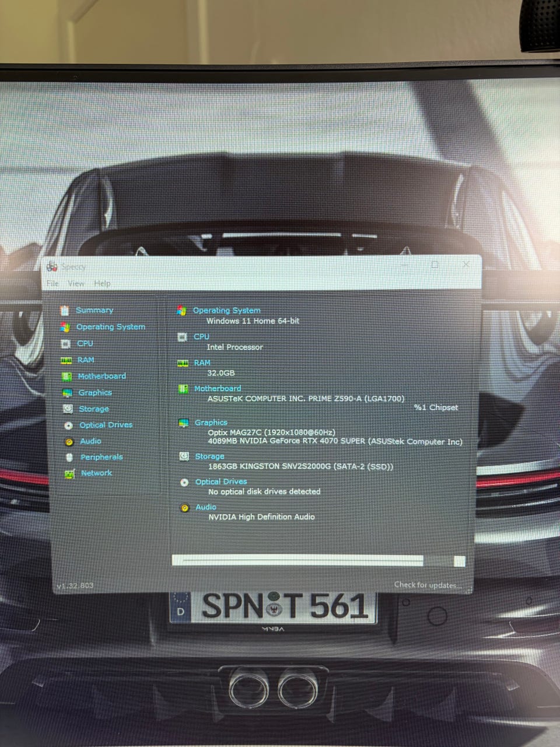
Task: Click the Motherboard heading link in summary pane
Action: point(218,388)
